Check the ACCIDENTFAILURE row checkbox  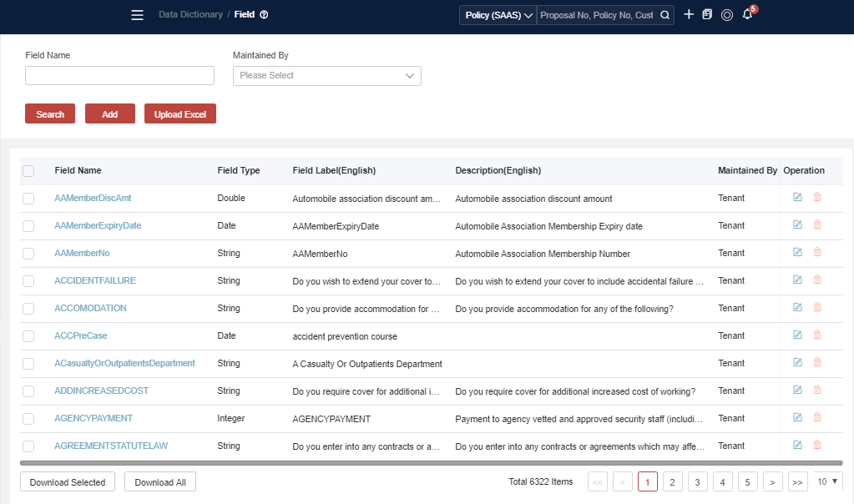coord(28,281)
